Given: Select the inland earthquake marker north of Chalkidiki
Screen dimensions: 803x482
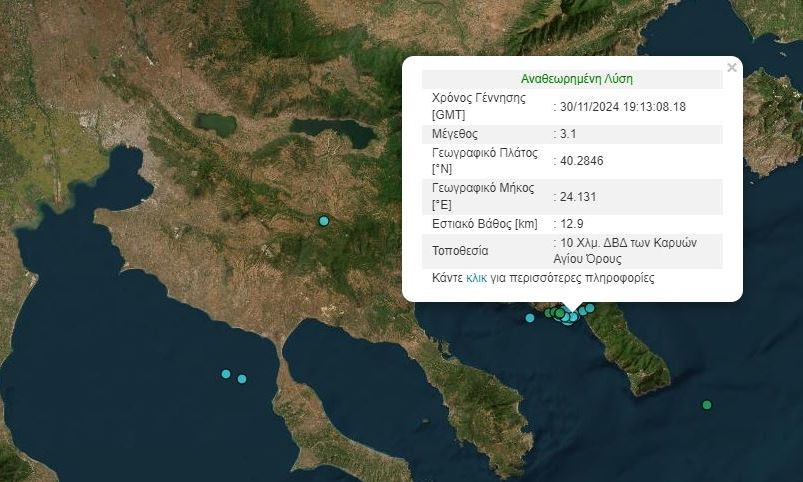Looking at the screenshot, I should point(323,220).
